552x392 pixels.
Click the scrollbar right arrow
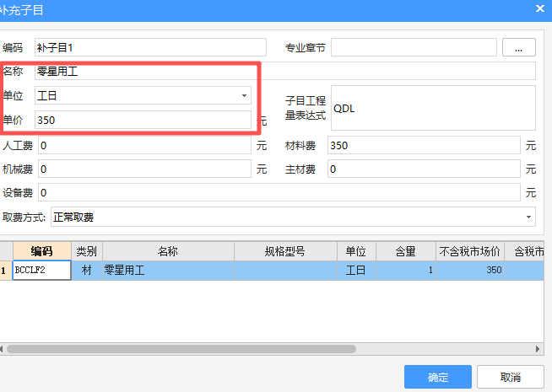tap(537, 349)
